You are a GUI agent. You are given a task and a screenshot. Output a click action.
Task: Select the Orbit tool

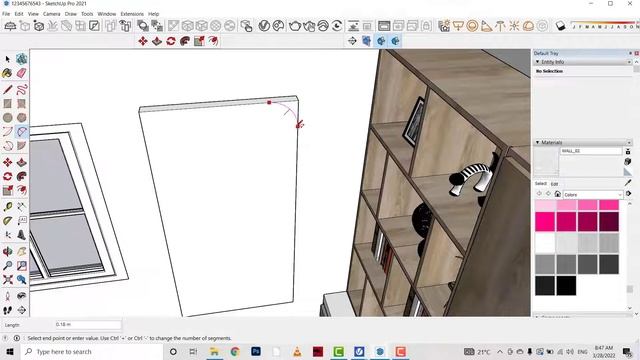[7, 251]
